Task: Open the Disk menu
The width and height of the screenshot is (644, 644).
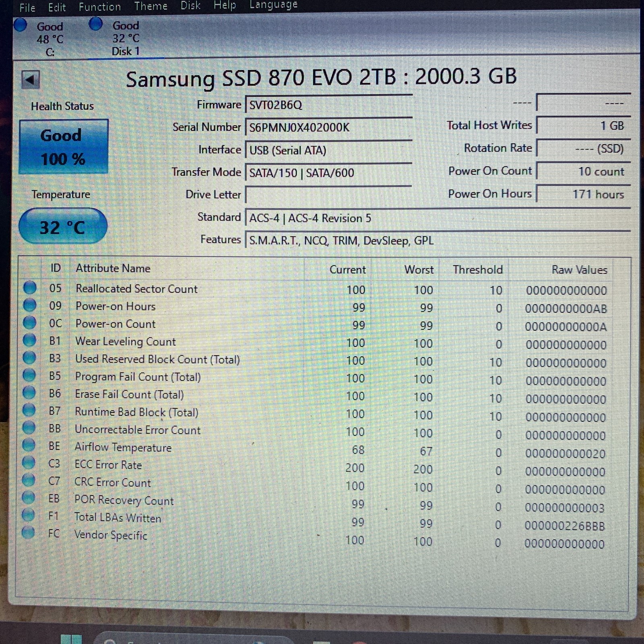Action: pos(190,5)
